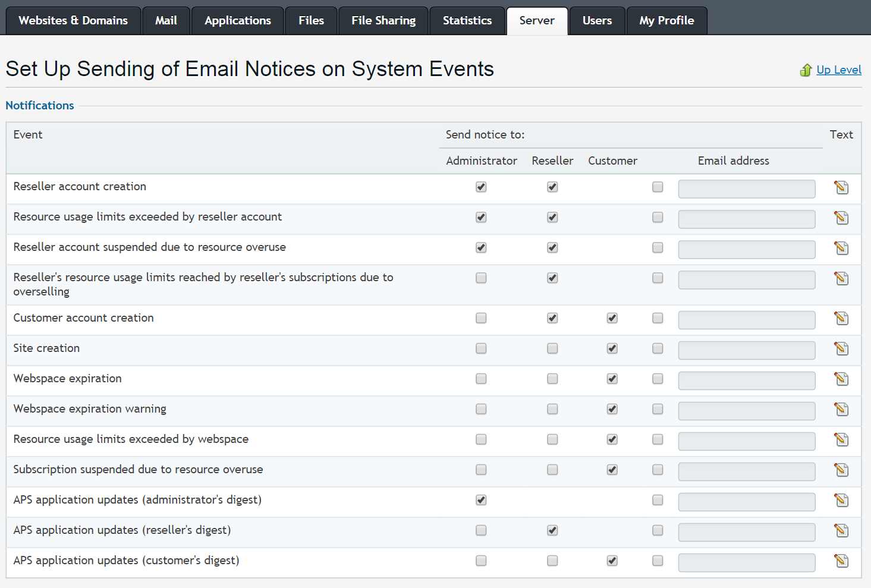This screenshot has width=871, height=588.
Task: Edit text for APS administrator's digest notice
Action: pos(841,501)
